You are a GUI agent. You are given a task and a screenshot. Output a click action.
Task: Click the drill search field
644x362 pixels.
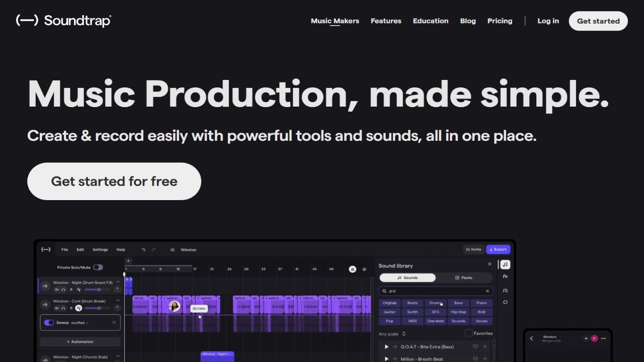[x=436, y=291]
